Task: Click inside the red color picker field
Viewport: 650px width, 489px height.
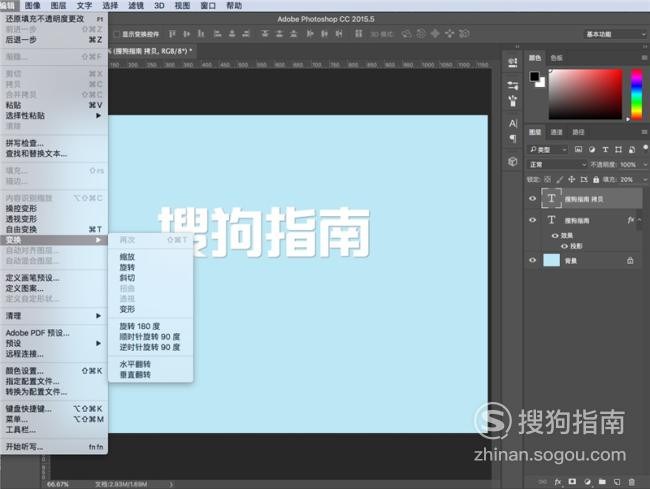Action: pos(585,94)
